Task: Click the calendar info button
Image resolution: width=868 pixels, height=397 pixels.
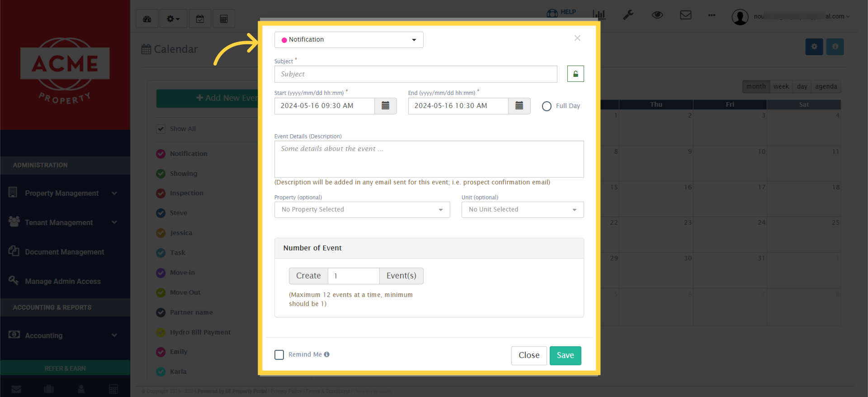Action: [x=835, y=47]
